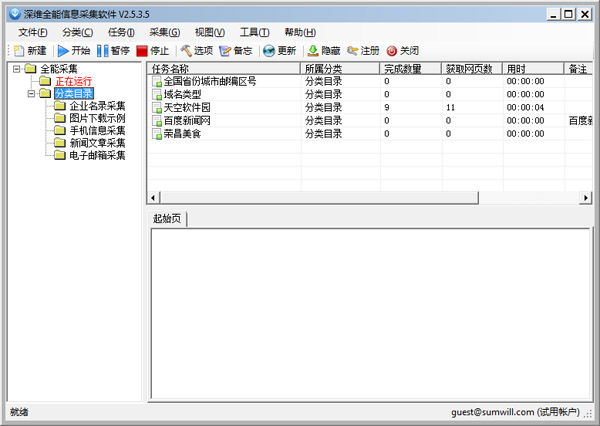Image resolution: width=600 pixels, height=426 pixels.
Task: Collapse the 全能采集 root tree node
Action: coord(17,69)
